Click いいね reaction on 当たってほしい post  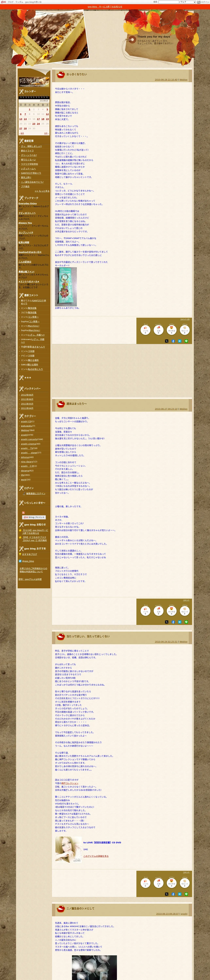coord(145,883)
